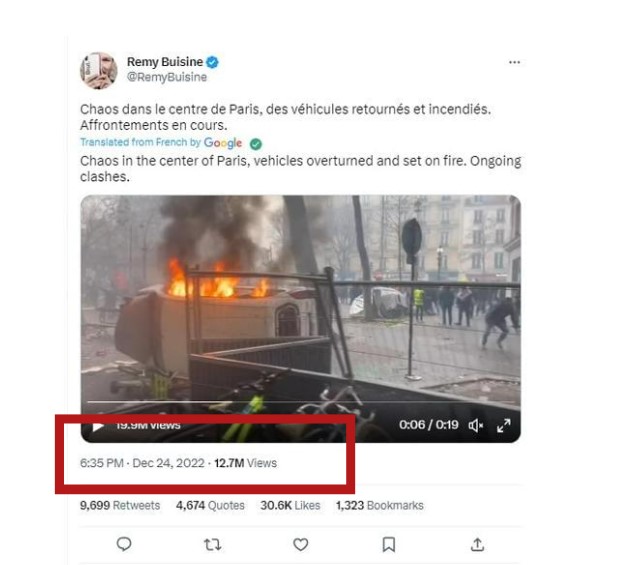Play the video with play button
Viewport: 631px width, 565px height.
coord(97,426)
